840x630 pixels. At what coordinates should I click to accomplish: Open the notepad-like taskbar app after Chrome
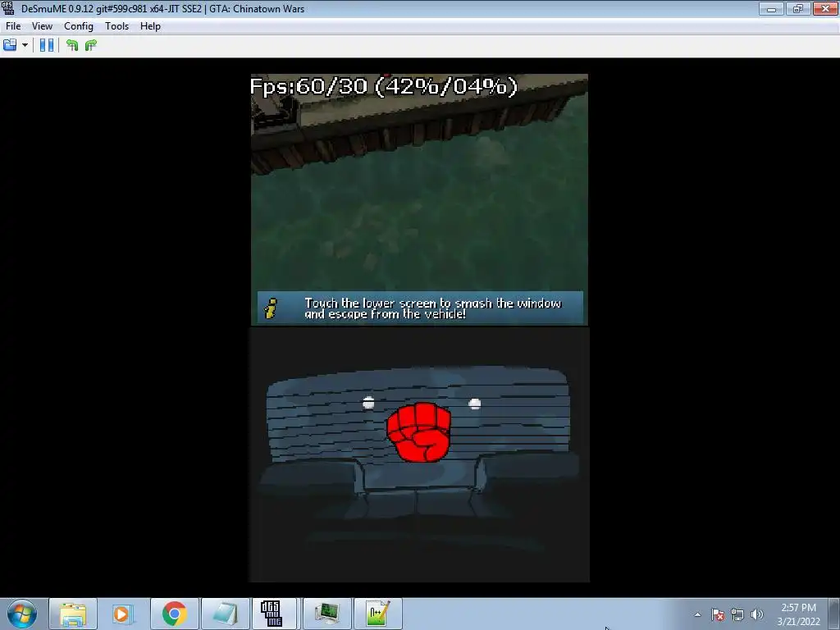pyautogui.click(x=225, y=614)
